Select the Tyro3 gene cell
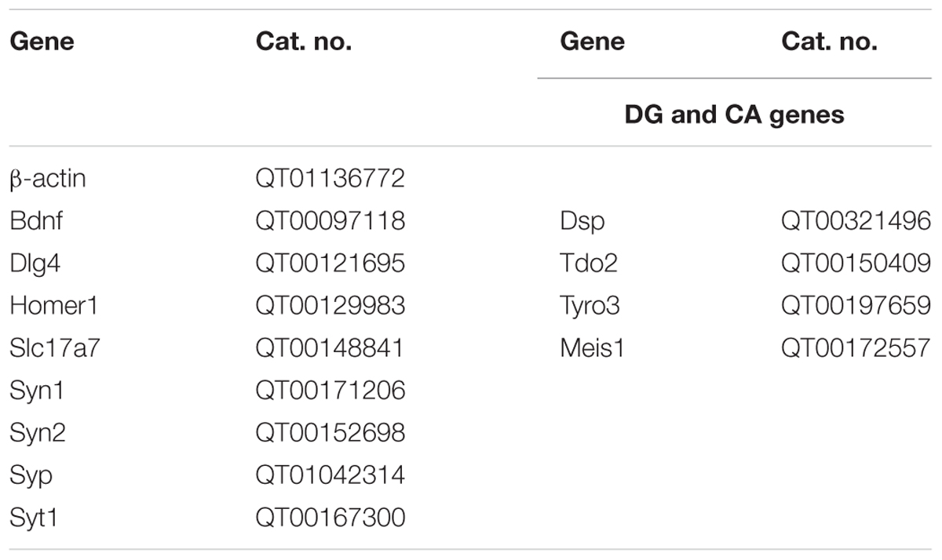Screen dimensions: 942x560 590,307
